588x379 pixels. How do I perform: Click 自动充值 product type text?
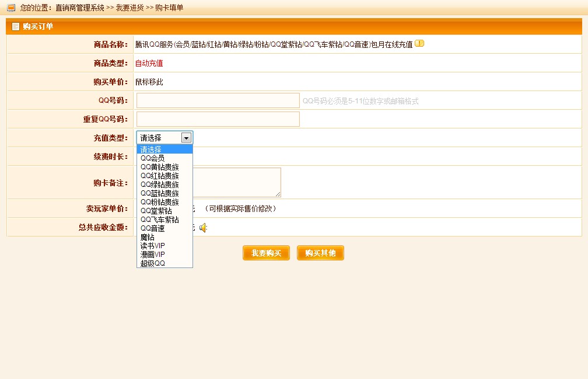(x=149, y=63)
